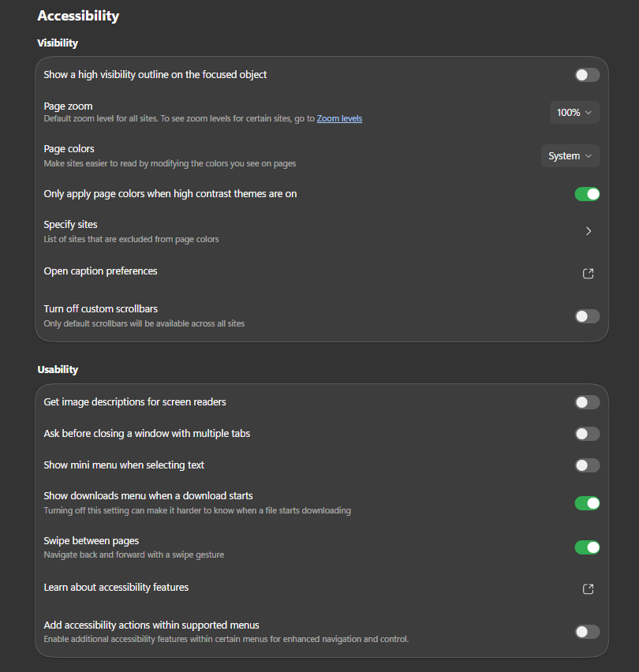Image resolution: width=639 pixels, height=672 pixels.
Task: Enable accessibility actions within supported menus
Action: point(587,632)
